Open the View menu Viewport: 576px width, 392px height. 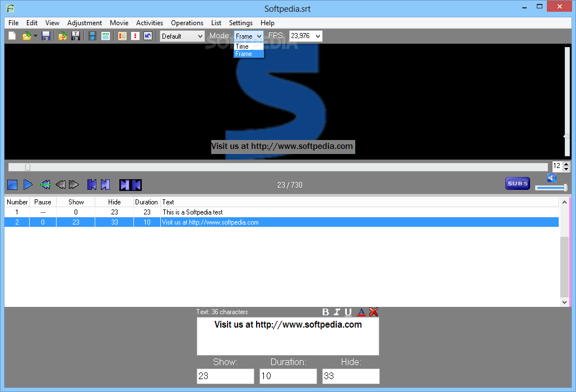coord(53,23)
